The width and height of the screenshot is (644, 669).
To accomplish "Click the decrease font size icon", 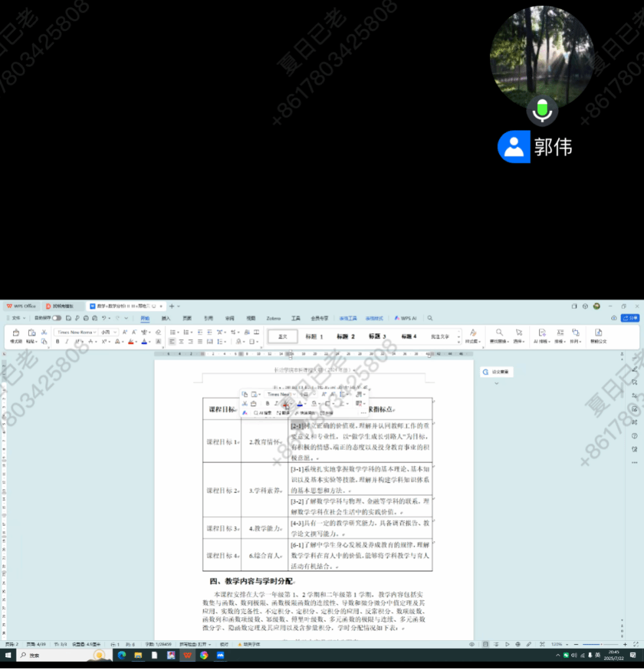I will tap(134, 332).
